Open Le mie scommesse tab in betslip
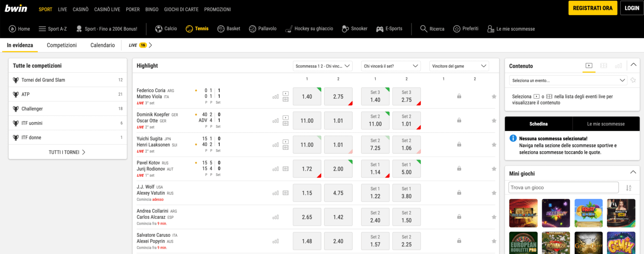644x254 pixels. click(606, 124)
